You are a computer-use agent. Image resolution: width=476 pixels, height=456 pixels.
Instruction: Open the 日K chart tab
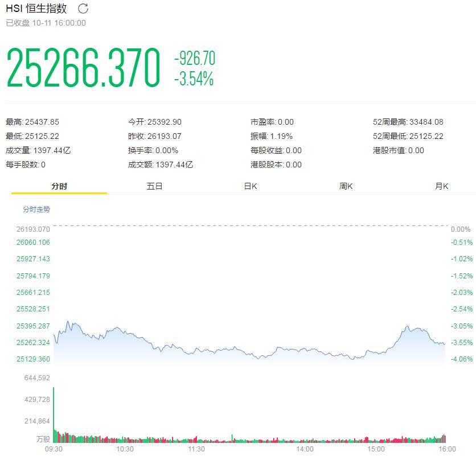251,186
